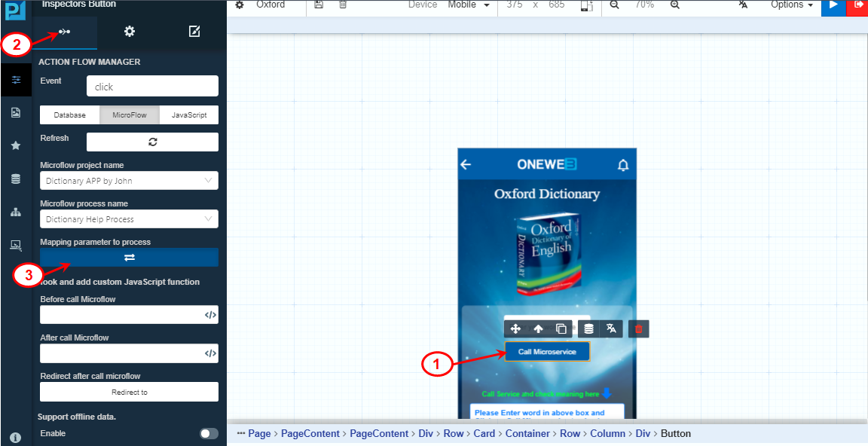The image size is (868, 446).
Task: Click the height value 685
Action: pyautogui.click(x=556, y=5)
